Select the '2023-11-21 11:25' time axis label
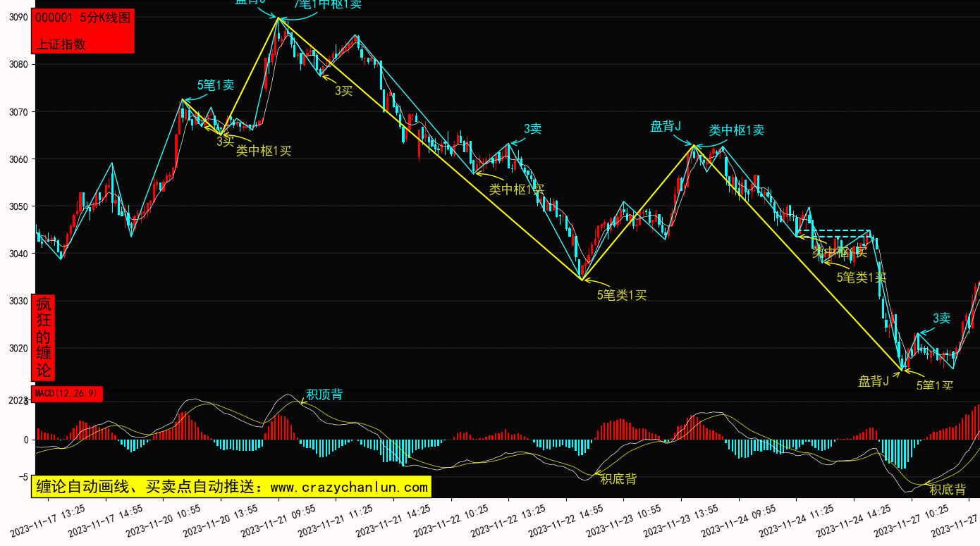 coord(336,520)
